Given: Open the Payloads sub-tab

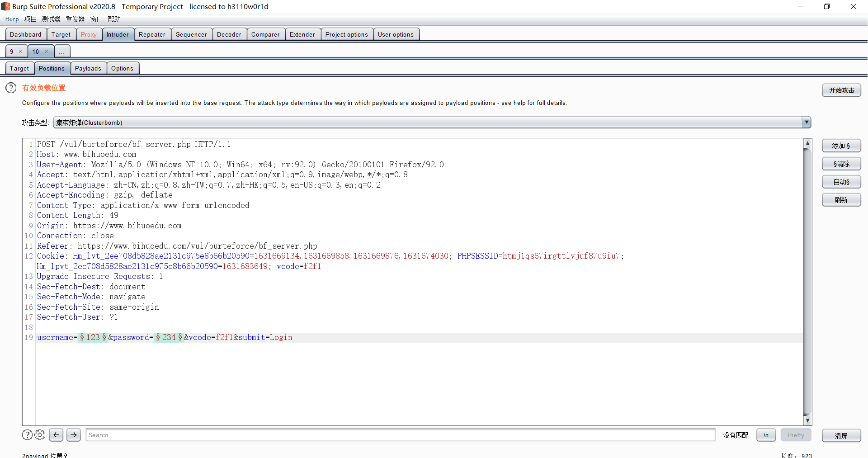Looking at the screenshot, I should 88,68.
